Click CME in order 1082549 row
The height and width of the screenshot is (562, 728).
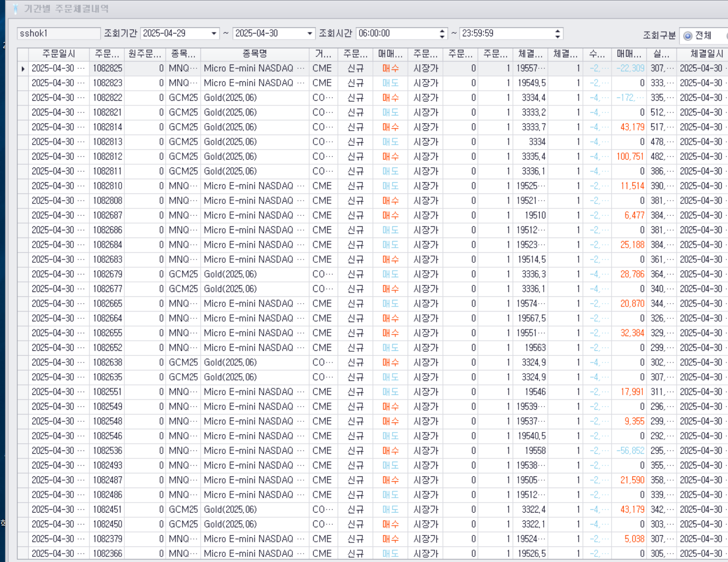tap(323, 407)
